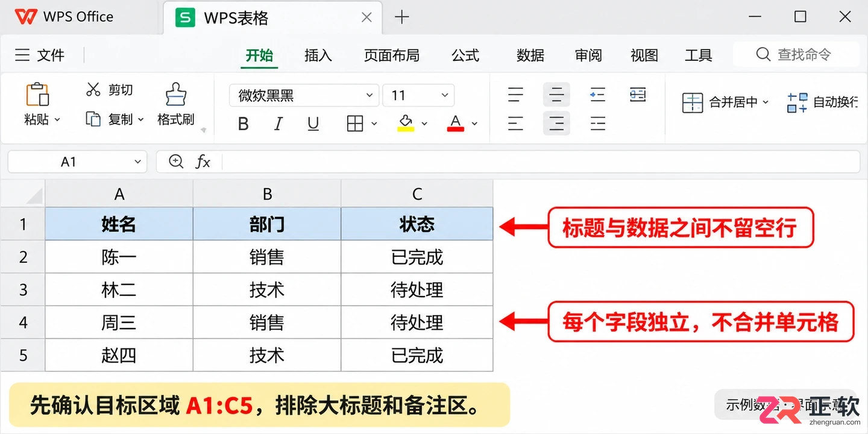
Task: Add a new tab with the plus icon
Action: 401,17
